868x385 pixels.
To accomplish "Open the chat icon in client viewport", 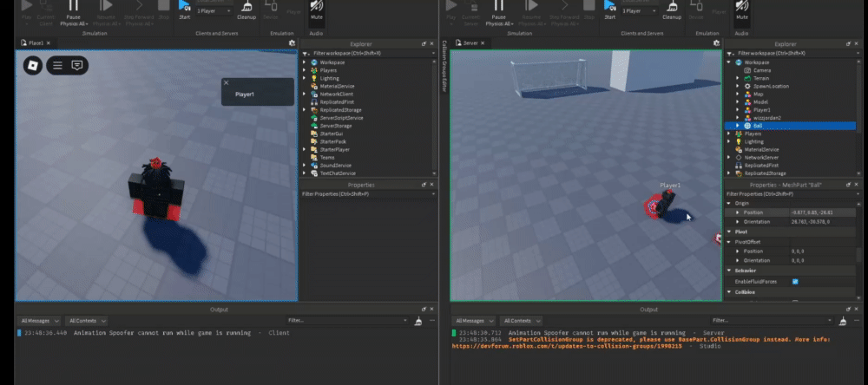I will 77,65.
